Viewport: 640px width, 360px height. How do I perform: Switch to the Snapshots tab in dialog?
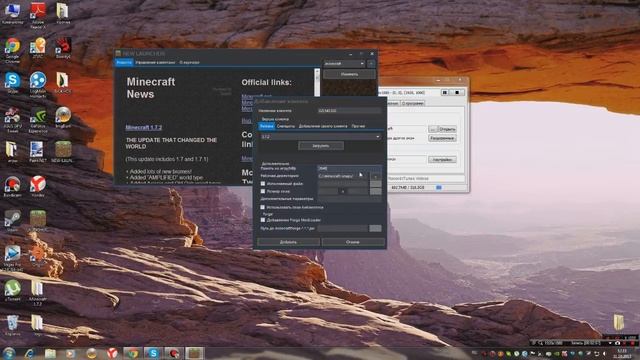(286, 126)
